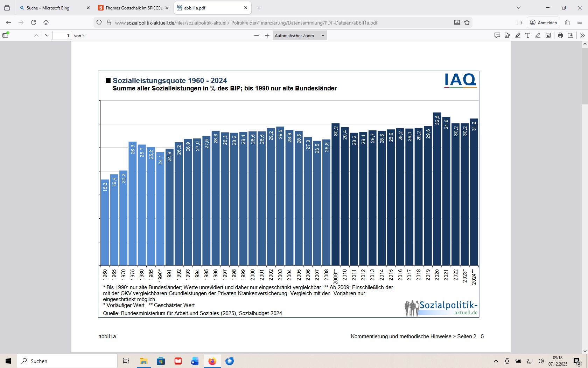
Task: Select the highlight text tool in PDF toolbar
Action: click(518, 35)
